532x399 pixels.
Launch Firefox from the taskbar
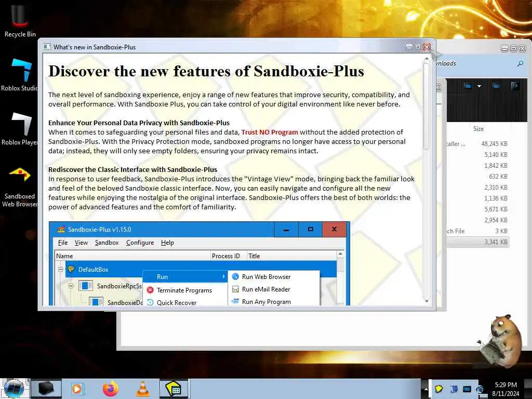[x=111, y=389]
